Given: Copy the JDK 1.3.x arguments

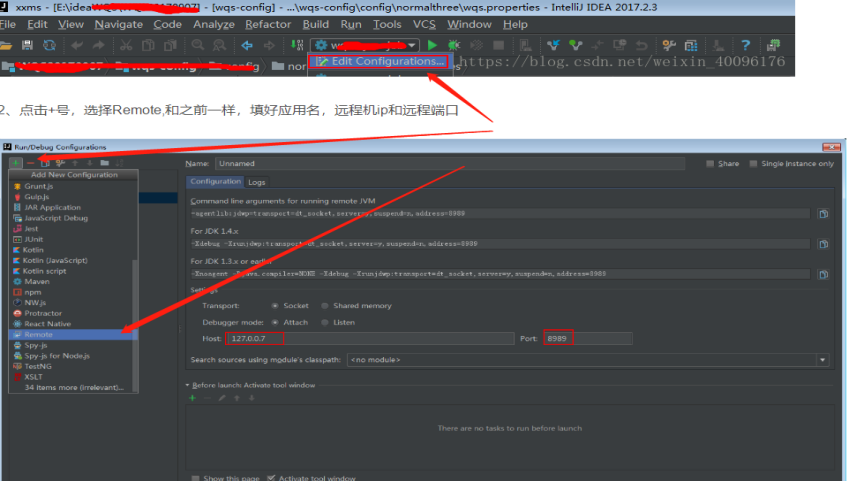Looking at the screenshot, I should tap(823, 274).
